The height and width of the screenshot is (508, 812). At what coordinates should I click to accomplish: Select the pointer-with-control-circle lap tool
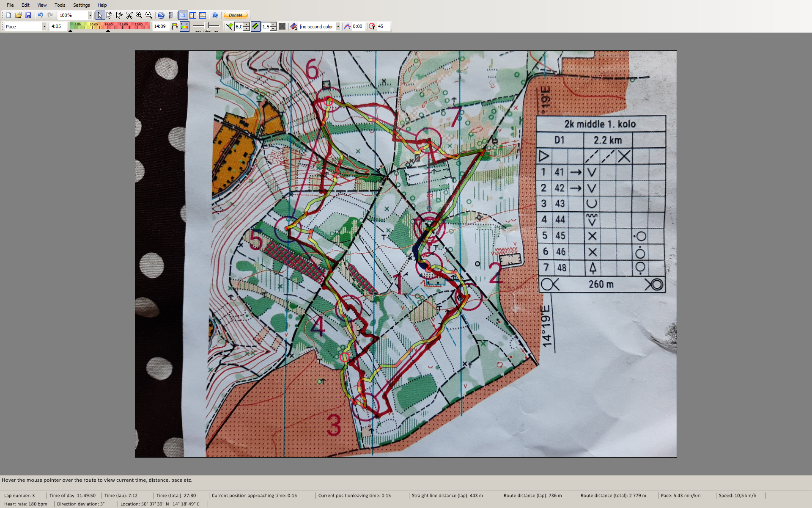pos(120,15)
